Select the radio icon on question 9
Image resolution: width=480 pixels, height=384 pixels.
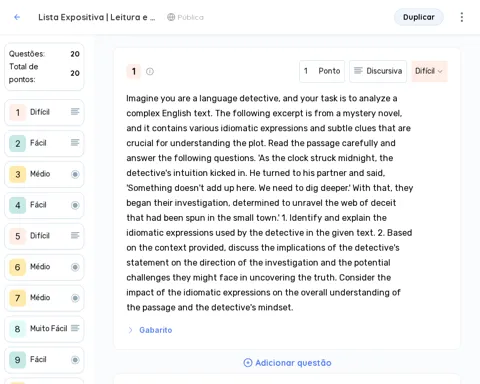click(75, 360)
